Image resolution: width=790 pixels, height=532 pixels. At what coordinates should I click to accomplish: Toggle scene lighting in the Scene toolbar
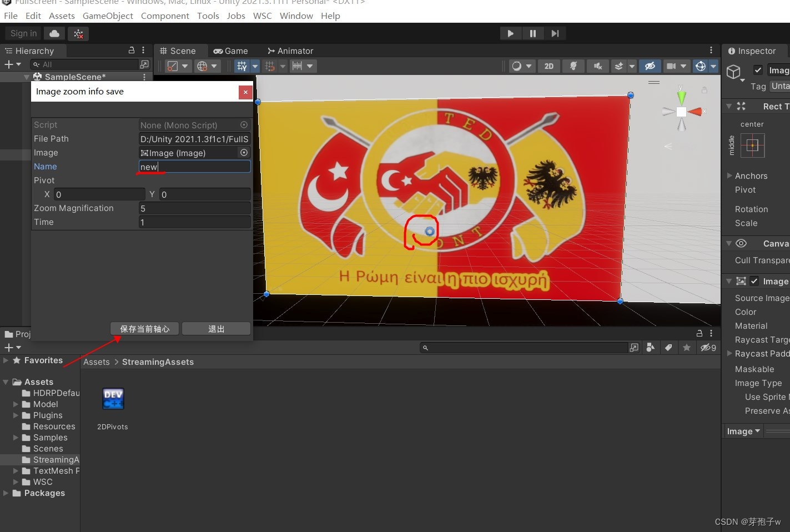click(573, 66)
